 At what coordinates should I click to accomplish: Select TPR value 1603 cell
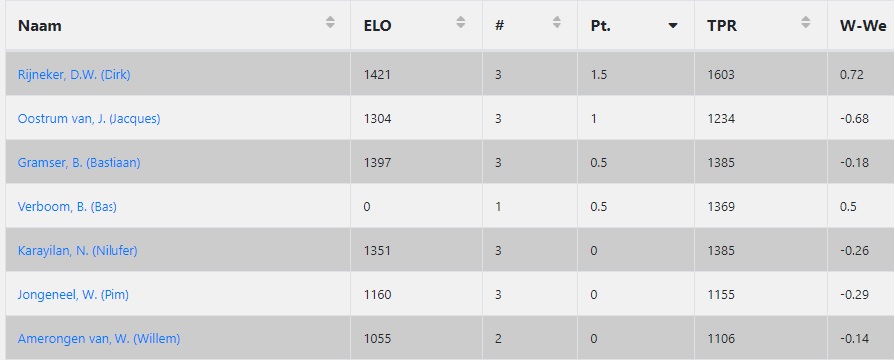pyautogui.click(x=761, y=74)
